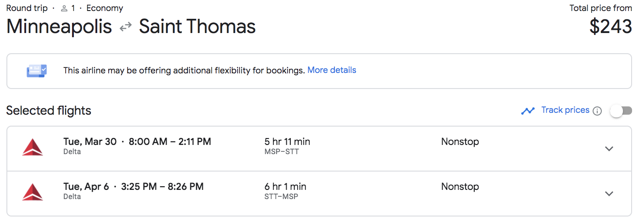
Task: Click the round-trip arrows between the cities
Action: pyautogui.click(x=125, y=28)
